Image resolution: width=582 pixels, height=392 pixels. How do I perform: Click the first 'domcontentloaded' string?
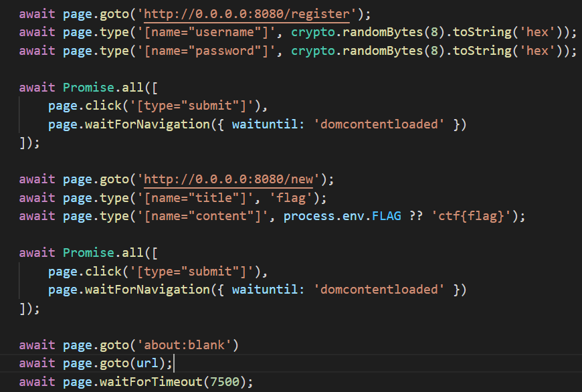[x=379, y=124]
